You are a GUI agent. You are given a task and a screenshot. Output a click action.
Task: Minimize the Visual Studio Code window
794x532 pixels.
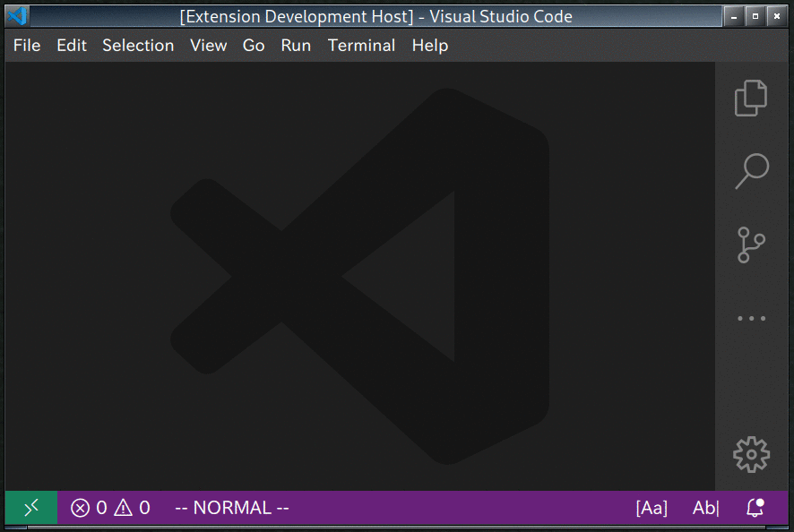pos(734,17)
